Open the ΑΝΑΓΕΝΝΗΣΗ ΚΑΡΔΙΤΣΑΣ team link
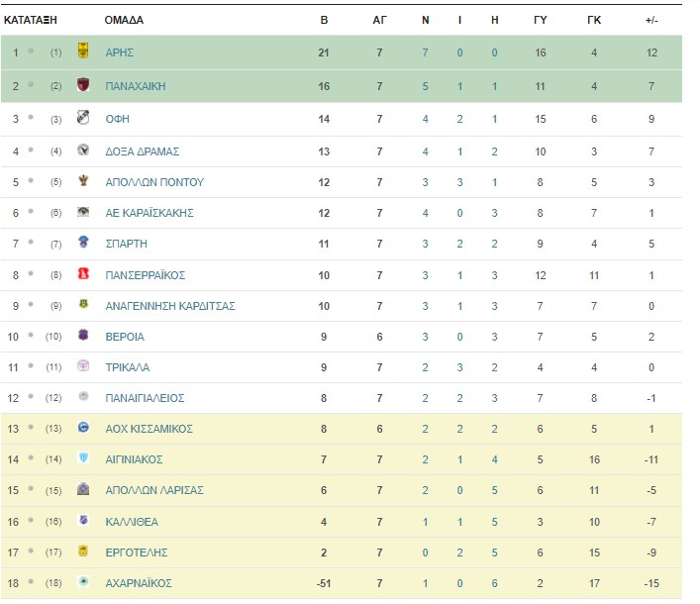This screenshot has width=700, height=604. tap(170, 306)
